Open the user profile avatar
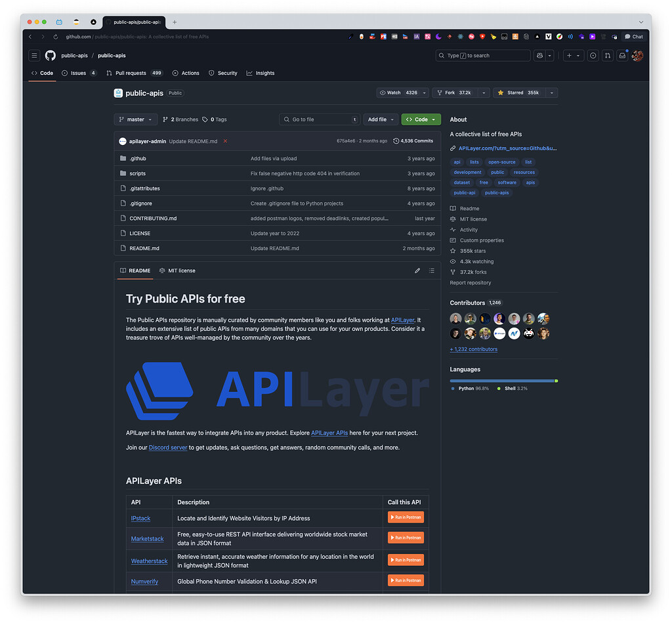672x623 pixels. pyautogui.click(x=637, y=55)
